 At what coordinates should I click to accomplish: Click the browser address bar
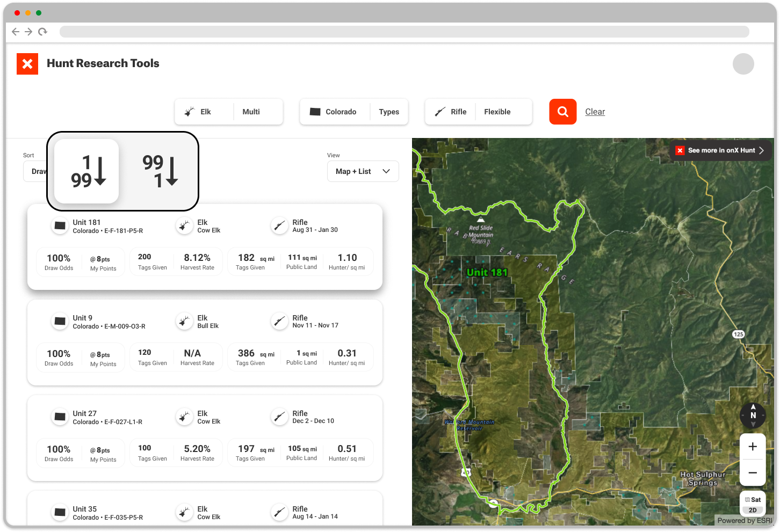tap(404, 32)
